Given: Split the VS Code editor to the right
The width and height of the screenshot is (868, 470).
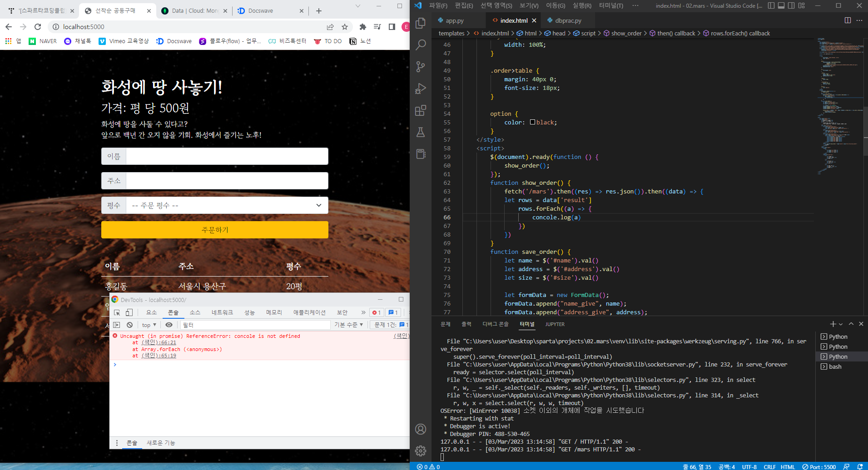Looking at the screenshot, I should pyautogui.click(x=848, y=20).
